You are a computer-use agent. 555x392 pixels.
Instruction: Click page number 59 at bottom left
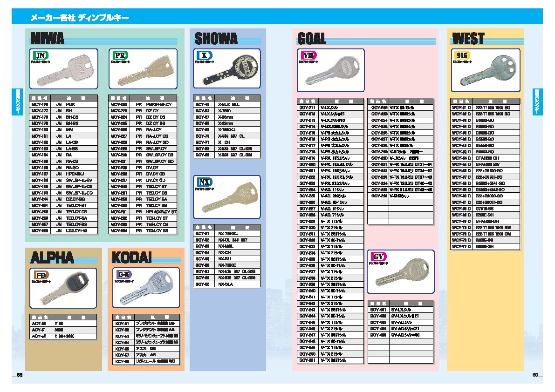[x=20, y=375]
